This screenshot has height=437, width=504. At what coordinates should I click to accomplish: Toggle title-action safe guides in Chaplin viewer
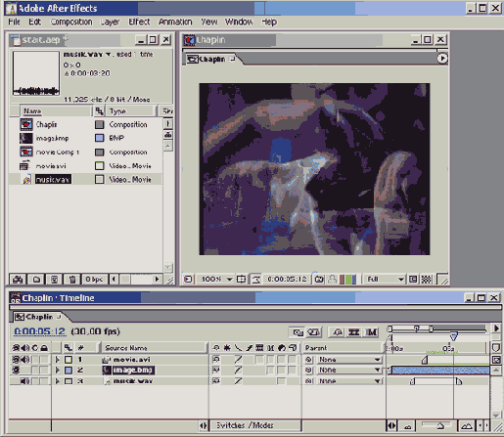click(x=242, y=280)
